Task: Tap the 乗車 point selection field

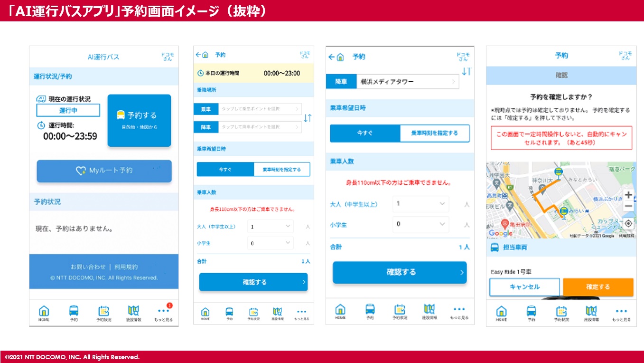Action: click(x=259, y=109)
